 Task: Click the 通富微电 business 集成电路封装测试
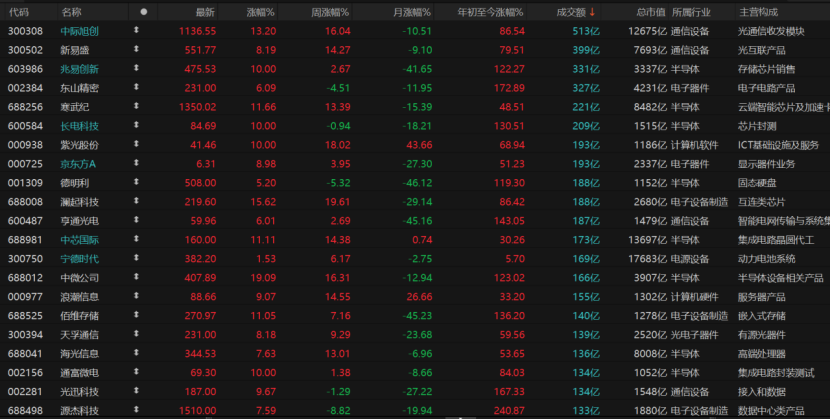pos(776,373)
